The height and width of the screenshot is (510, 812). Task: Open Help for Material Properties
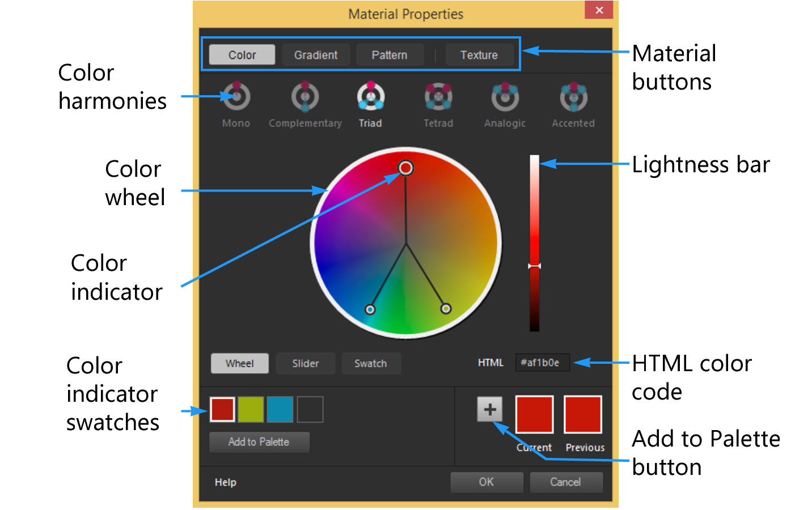(225, 482)
